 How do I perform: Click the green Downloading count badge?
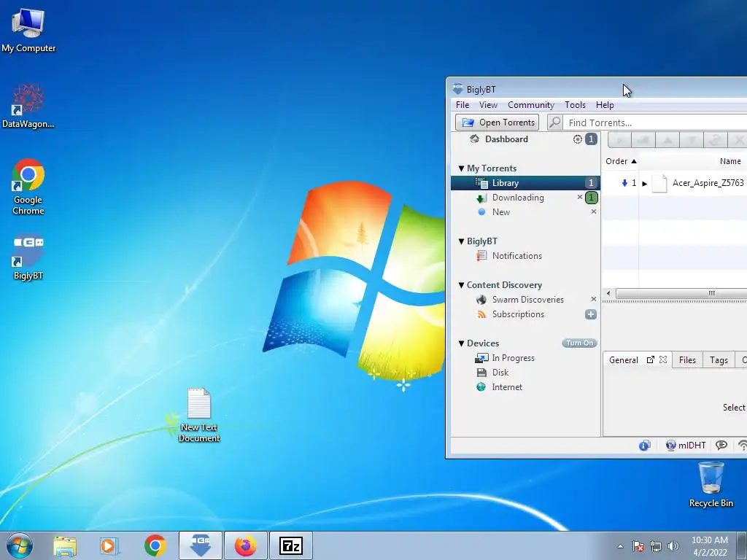(591, 197)
